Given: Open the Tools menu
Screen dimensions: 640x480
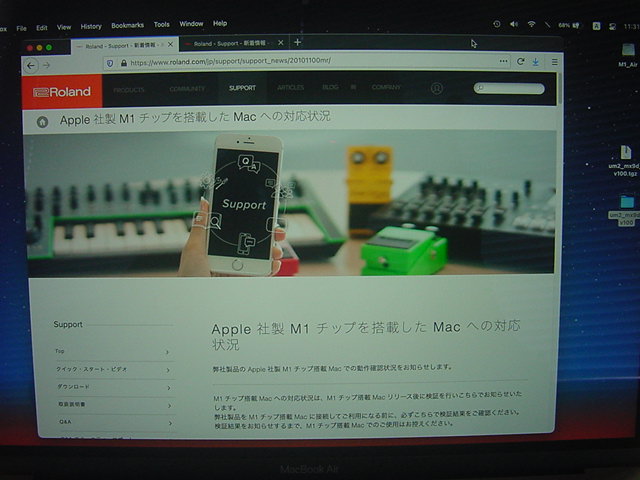Looking at the screenshot, I should coord(162,24).
